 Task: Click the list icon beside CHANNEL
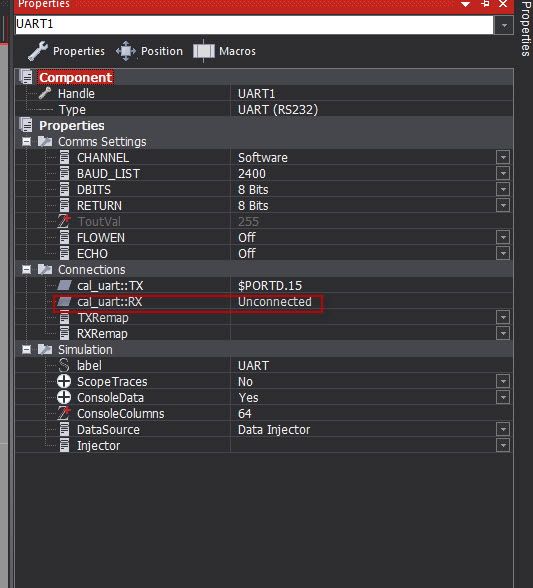(x=65, y=158)
